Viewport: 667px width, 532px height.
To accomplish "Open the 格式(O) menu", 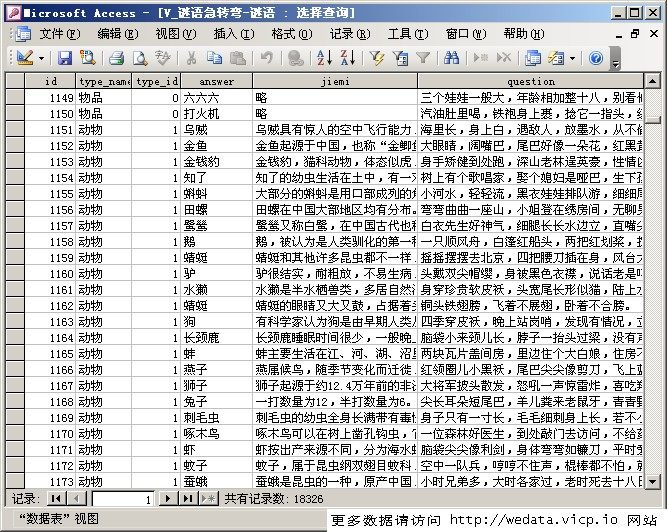I will (x=292, y=34).
